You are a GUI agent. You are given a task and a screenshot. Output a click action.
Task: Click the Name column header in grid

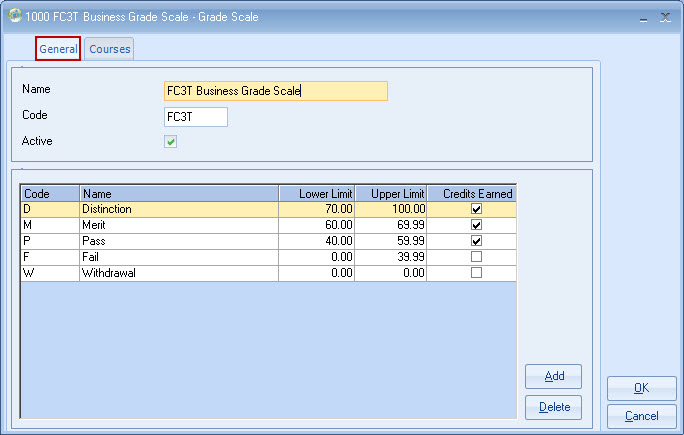click(x=179, y=193)
